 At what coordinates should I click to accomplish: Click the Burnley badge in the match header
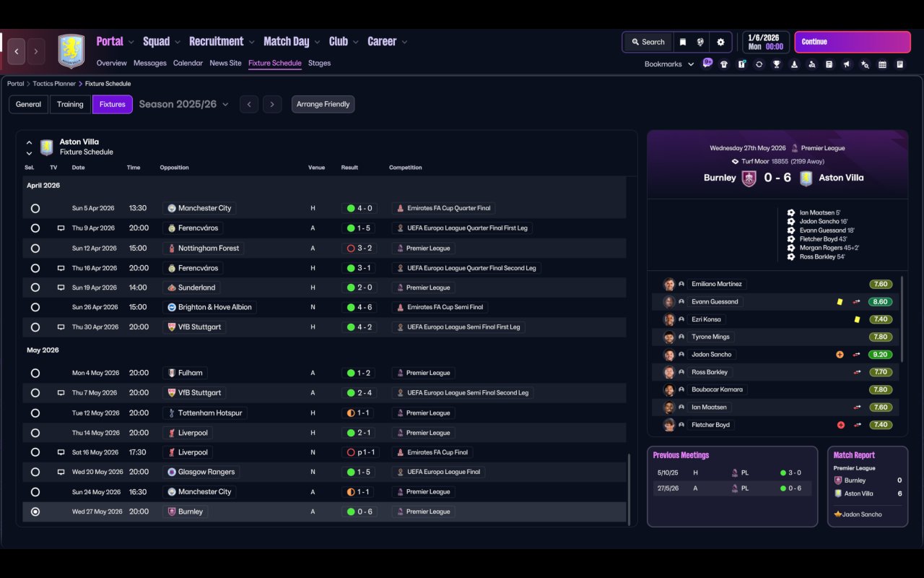[x=749, y=178]
